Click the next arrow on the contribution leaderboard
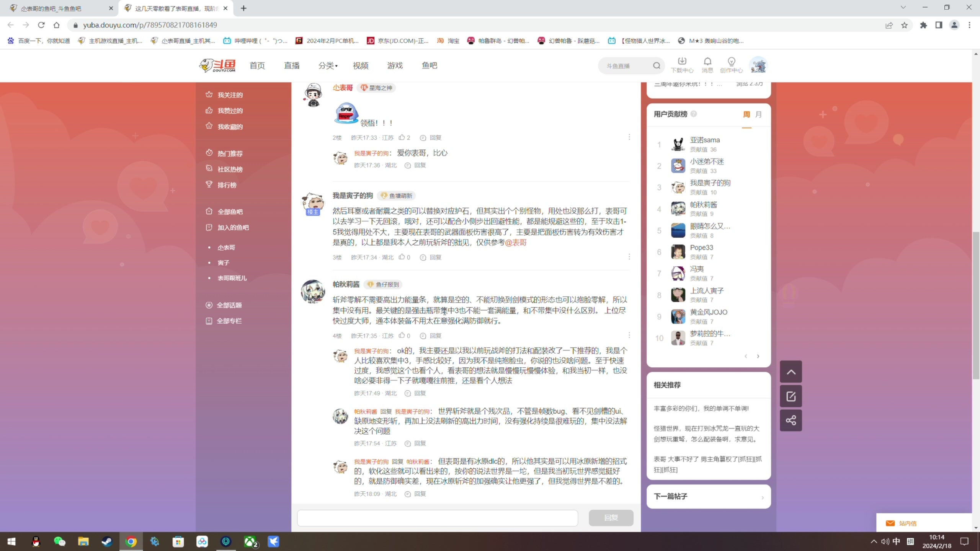The width and height of the screenshot is (980, 551). pos(758,356)
